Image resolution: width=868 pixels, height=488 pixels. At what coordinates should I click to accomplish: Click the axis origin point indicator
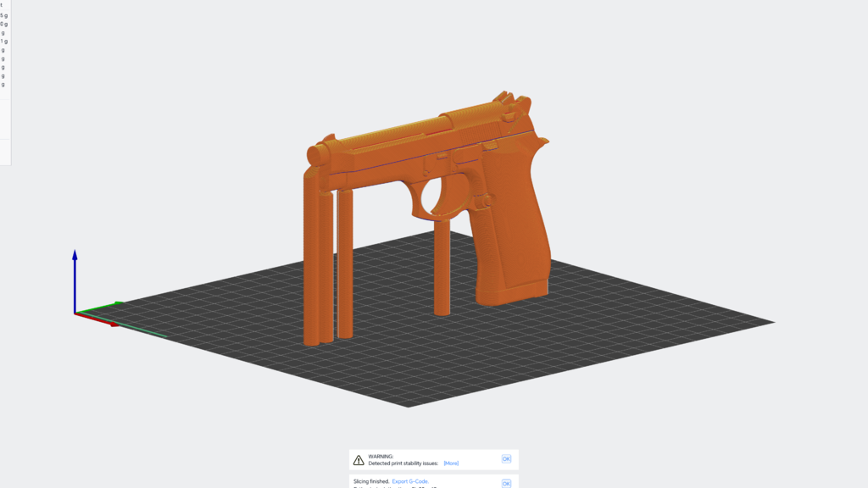coord(77,312)
